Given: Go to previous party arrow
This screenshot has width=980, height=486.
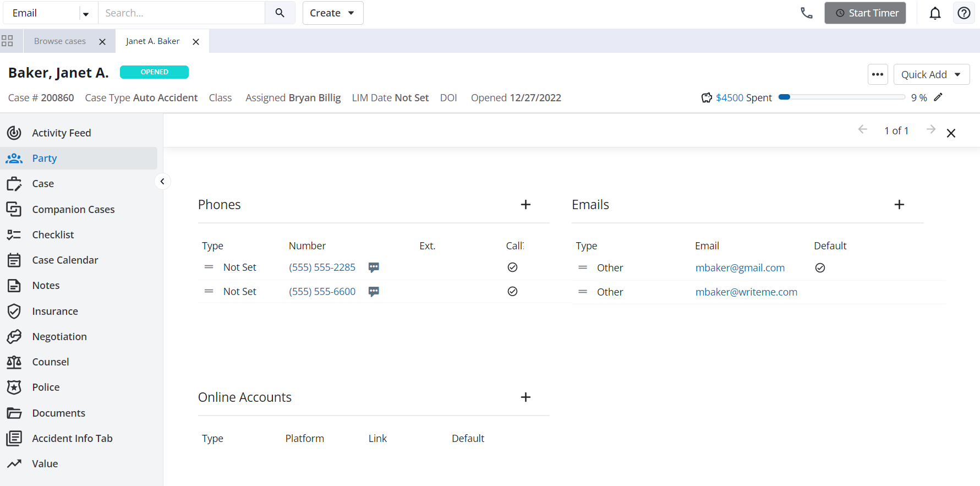Looking at the screenshot, I should [862, 129].
